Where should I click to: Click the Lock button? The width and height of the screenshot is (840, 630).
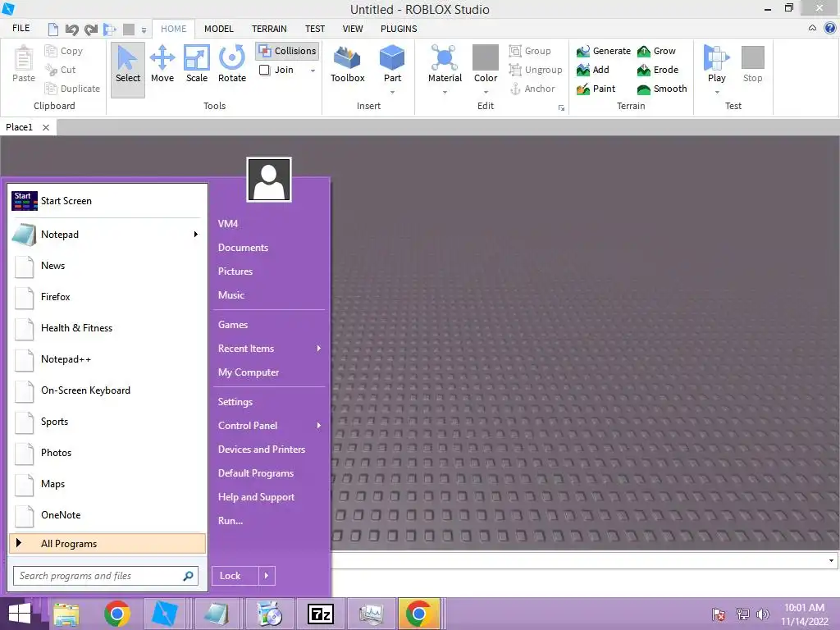click(235, 575)
